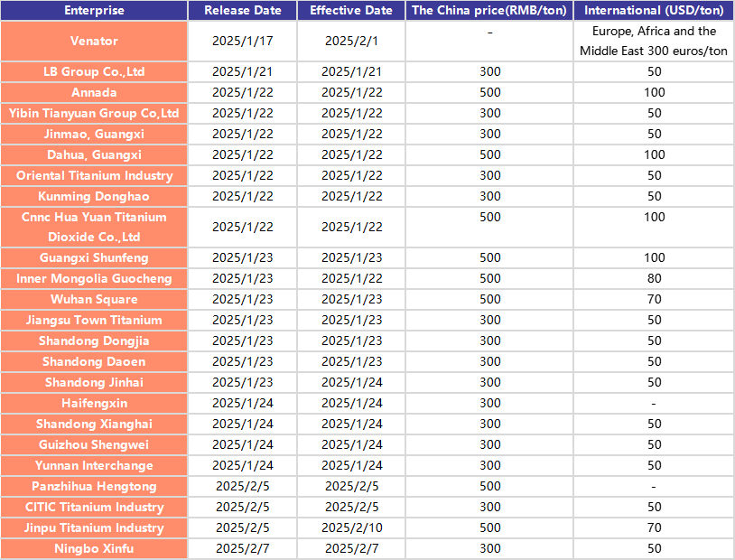The width and height of the screenshot is (735, 560).
Task: Click Jinpu Titanium international price 70
Action: click(654, 527)
